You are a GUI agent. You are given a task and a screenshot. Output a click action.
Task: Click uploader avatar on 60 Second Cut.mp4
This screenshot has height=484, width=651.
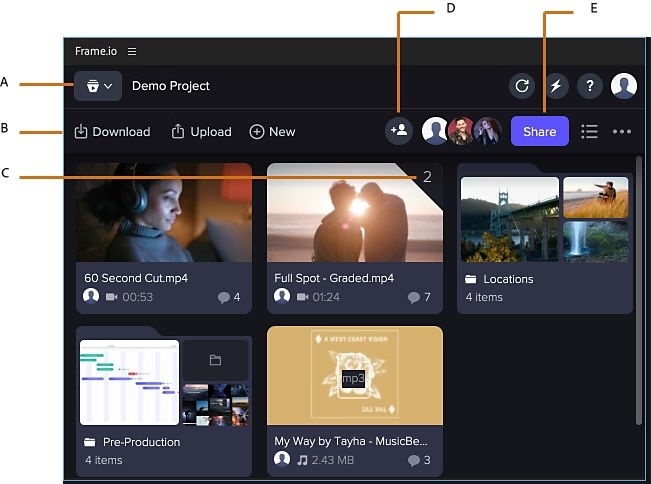click(x=91, y=296)
